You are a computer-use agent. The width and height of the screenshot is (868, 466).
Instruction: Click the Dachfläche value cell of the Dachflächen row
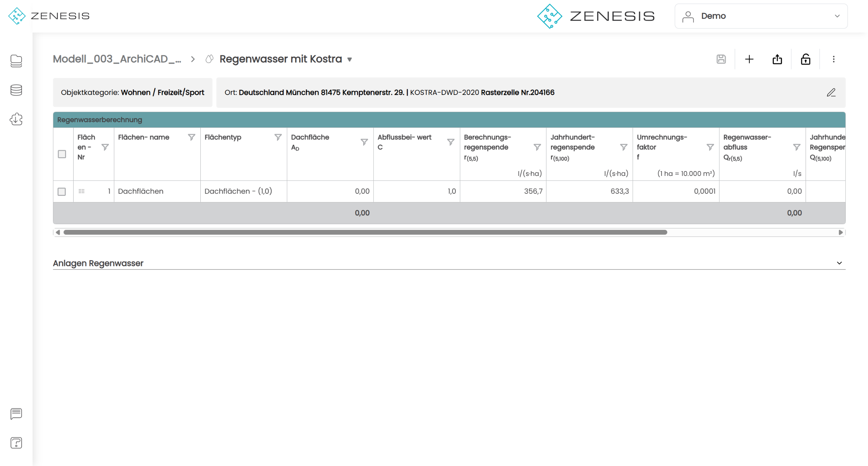330,191
